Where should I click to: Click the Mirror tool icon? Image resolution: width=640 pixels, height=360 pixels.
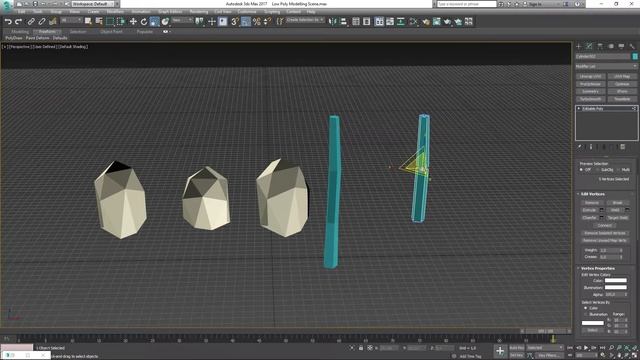click(333, 22)
